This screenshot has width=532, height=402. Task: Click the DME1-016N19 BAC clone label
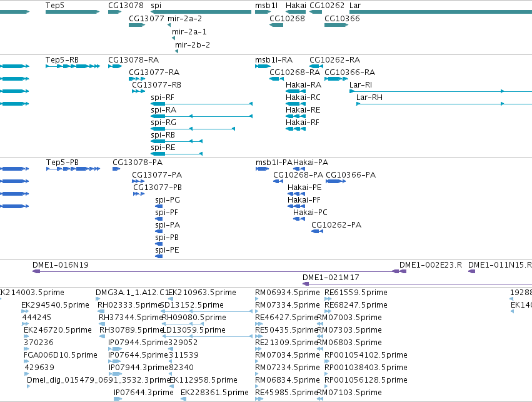tap(61, 265)
